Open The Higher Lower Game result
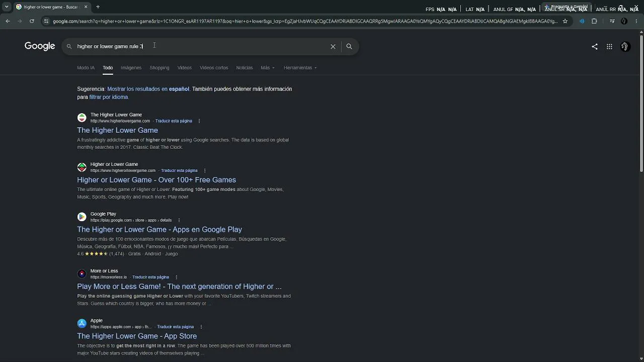 pyautogui.click(x=117, y=130)
